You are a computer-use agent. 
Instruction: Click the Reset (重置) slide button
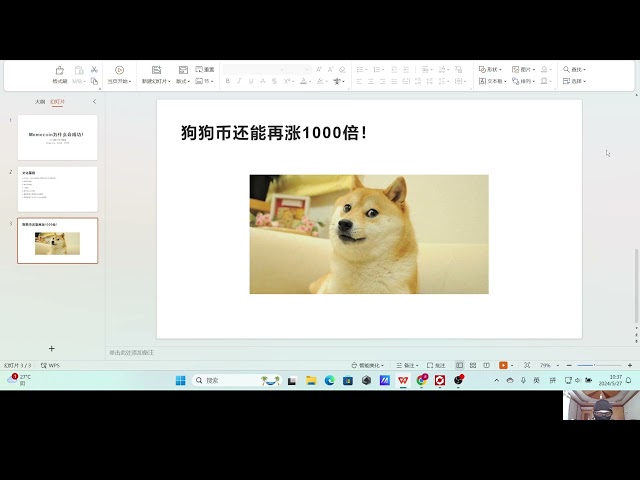205,69
